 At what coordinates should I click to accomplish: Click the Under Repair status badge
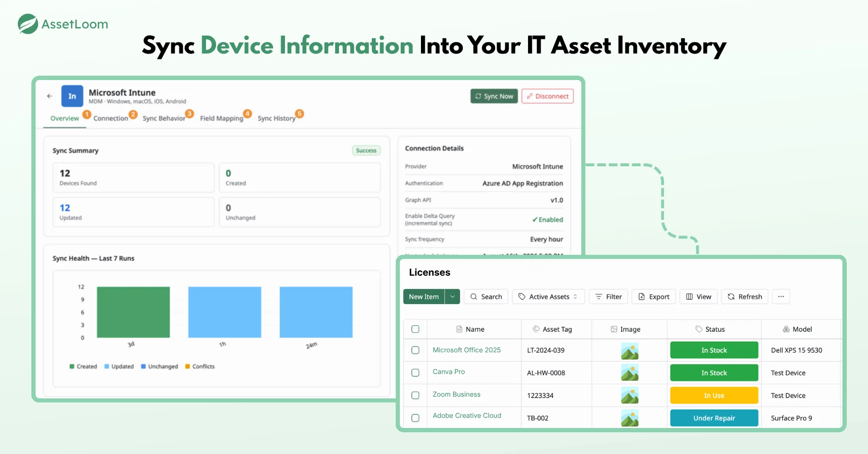pyautogui.click(x=714, y=418)
